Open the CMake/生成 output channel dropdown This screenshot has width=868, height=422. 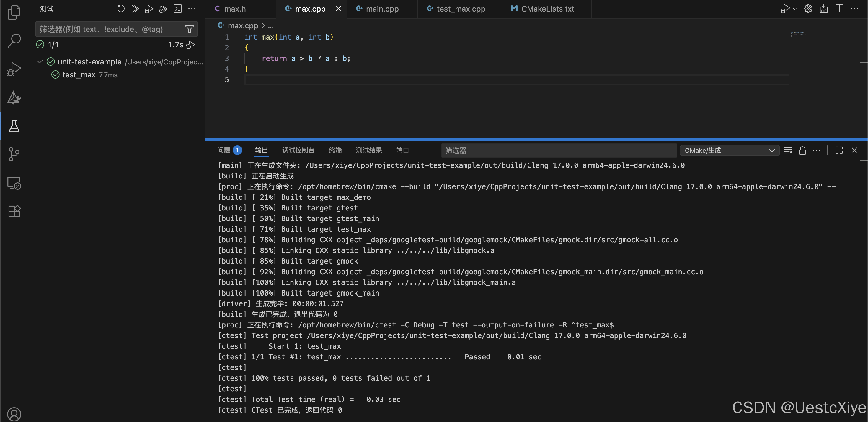coord(729,150)
